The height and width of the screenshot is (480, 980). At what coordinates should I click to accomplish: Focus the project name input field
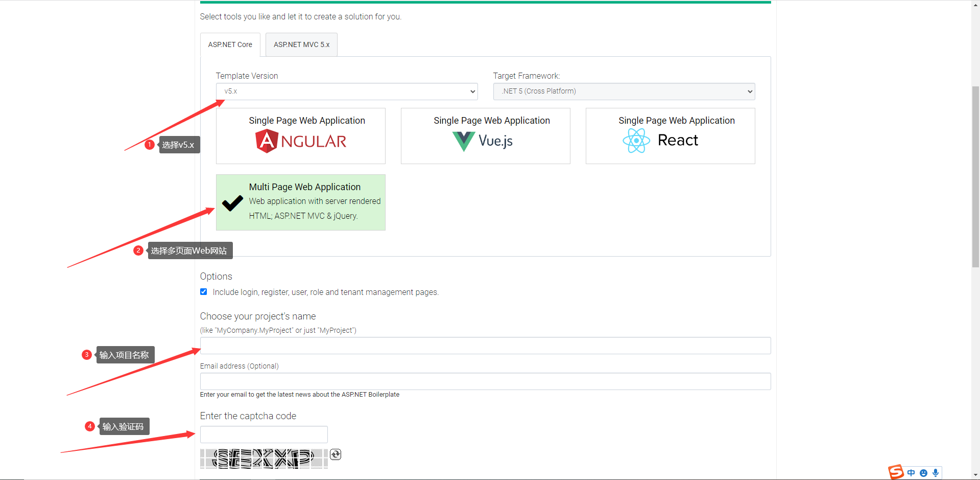[485, 346]
